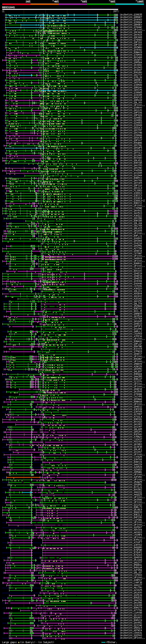Click the label UniRef100_B9NAX9
The width and height of the screenshot is (146, 644).
coord(131,53)
